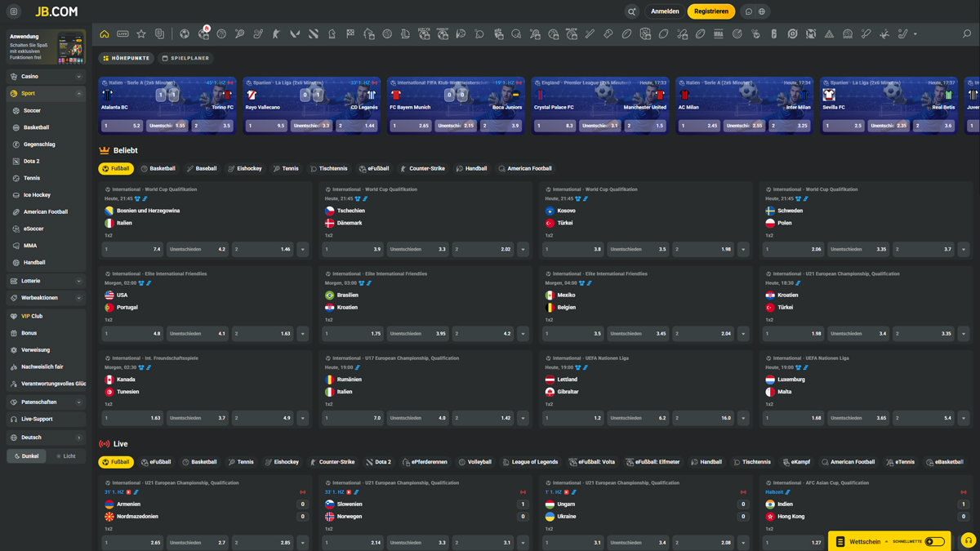Open Nachweislich fair in the sidebar

click(45, 367)
